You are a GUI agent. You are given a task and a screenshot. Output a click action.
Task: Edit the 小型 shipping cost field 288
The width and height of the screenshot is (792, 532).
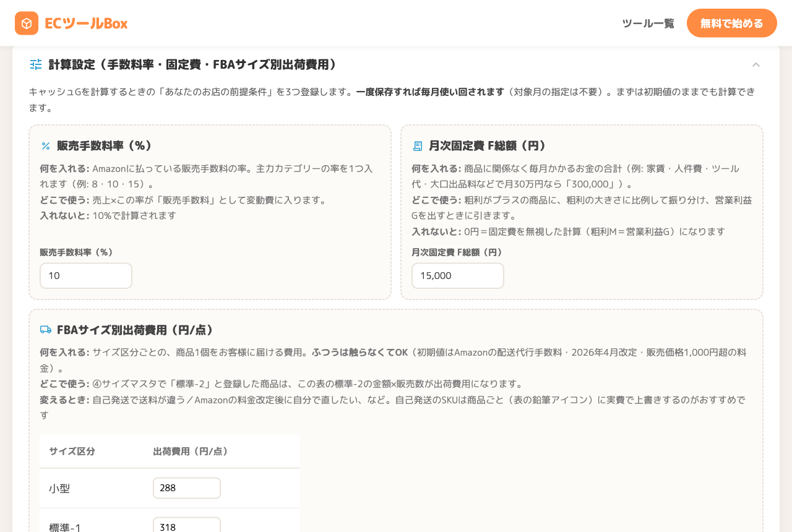tap(187, 488)
